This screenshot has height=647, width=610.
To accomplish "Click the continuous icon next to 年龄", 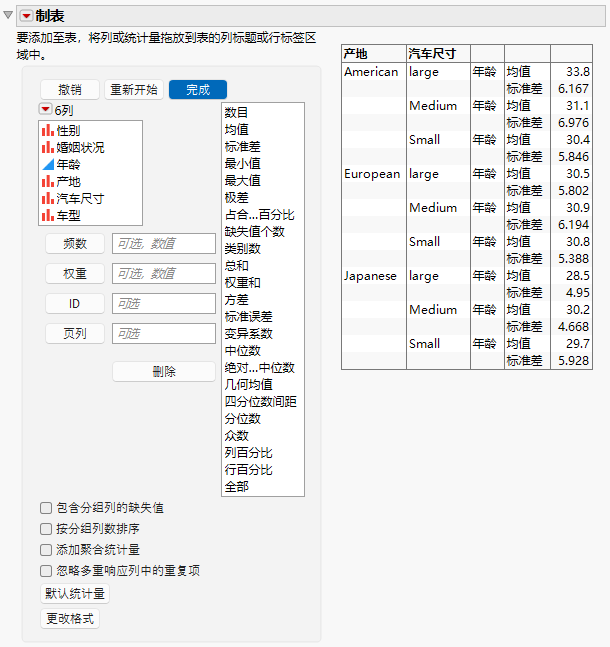I will pyautogui.click(x=48, y=164).
